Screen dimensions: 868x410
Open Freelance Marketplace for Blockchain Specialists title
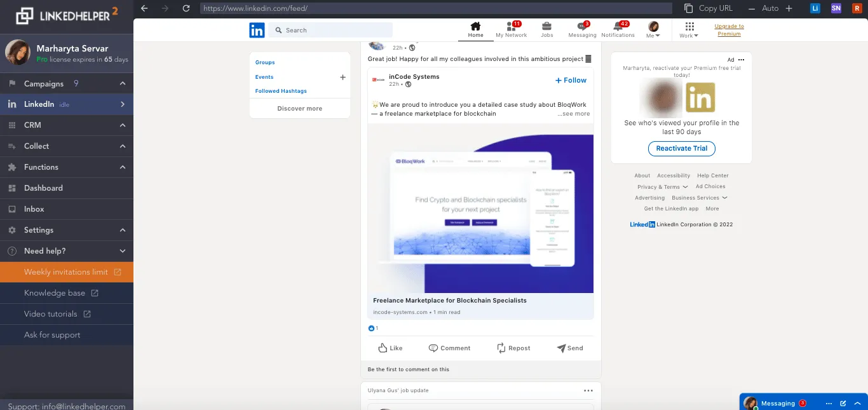click(x=450, y=301)
